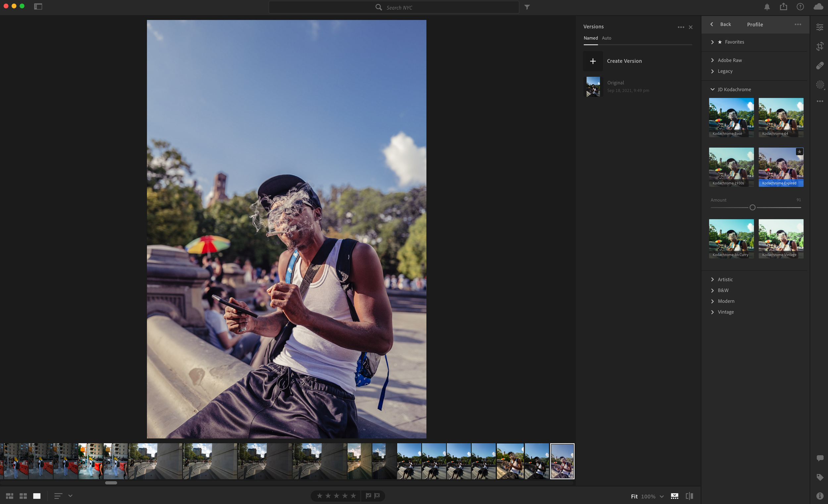This screenshot has width=828, height=504.
Task: Apply the Kodachrome McCurry profile thumbnail
Action: 731,238
